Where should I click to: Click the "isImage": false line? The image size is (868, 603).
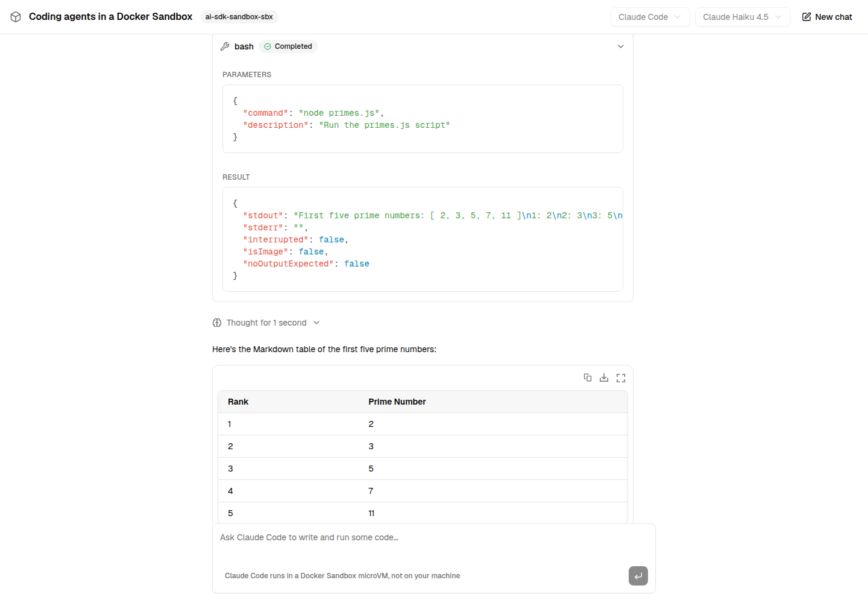pyautogui.click(x=285, y=251)
